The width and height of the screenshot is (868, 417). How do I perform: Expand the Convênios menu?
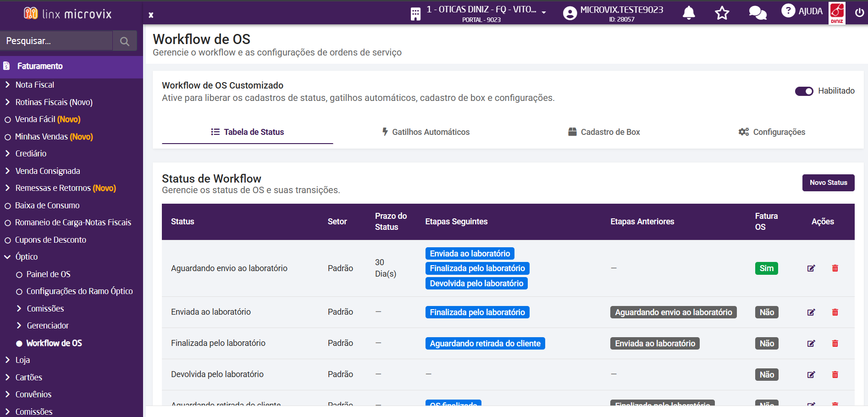pos(7,394)
